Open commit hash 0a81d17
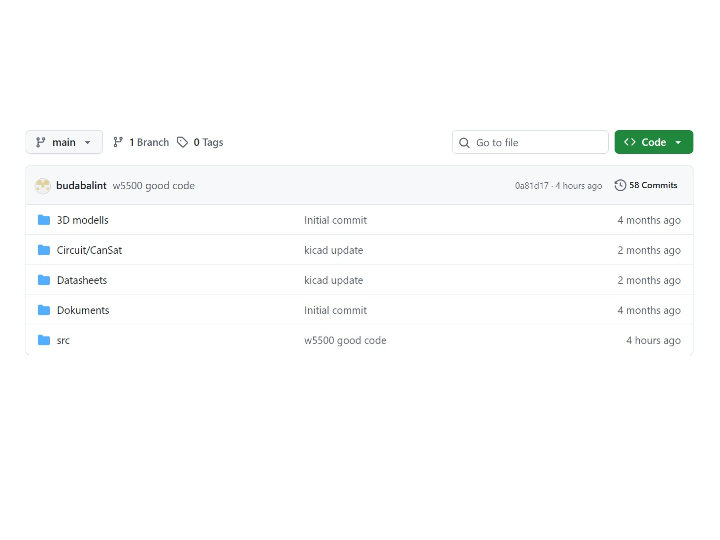 531,186
